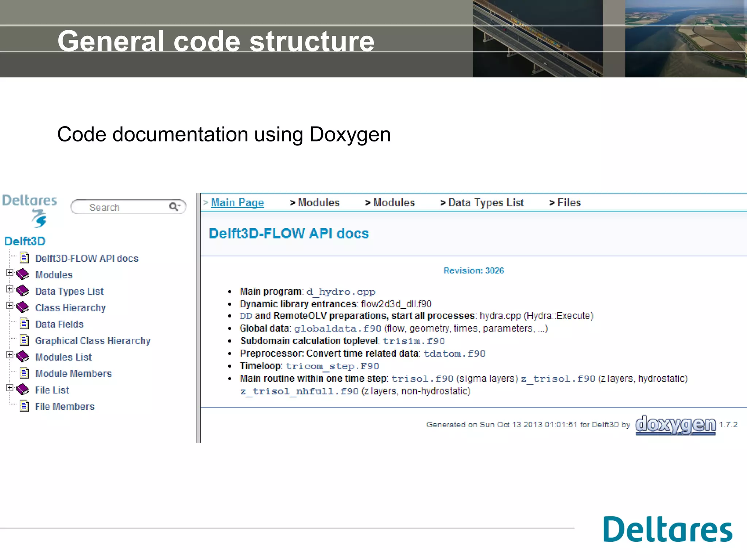Expand the Modules tree node
Image resolution: width=747 pixels, height=560 pixels.
(x=10, y=272)
